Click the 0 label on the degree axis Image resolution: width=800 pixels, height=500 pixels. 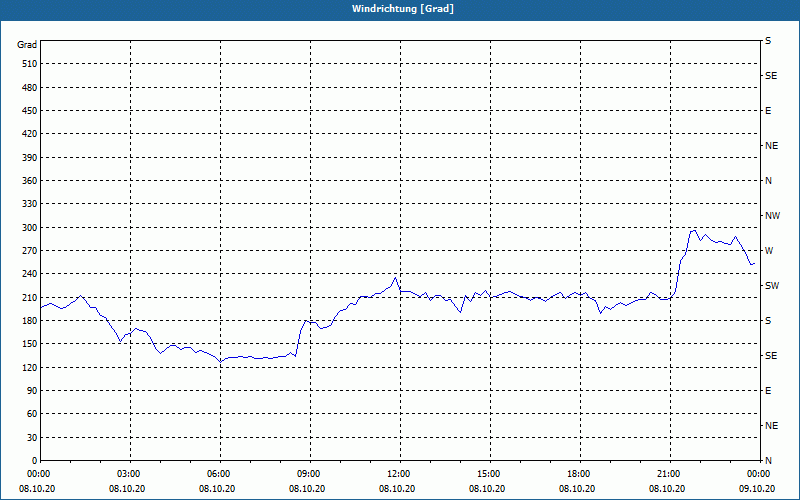click(x=35, y=461)
